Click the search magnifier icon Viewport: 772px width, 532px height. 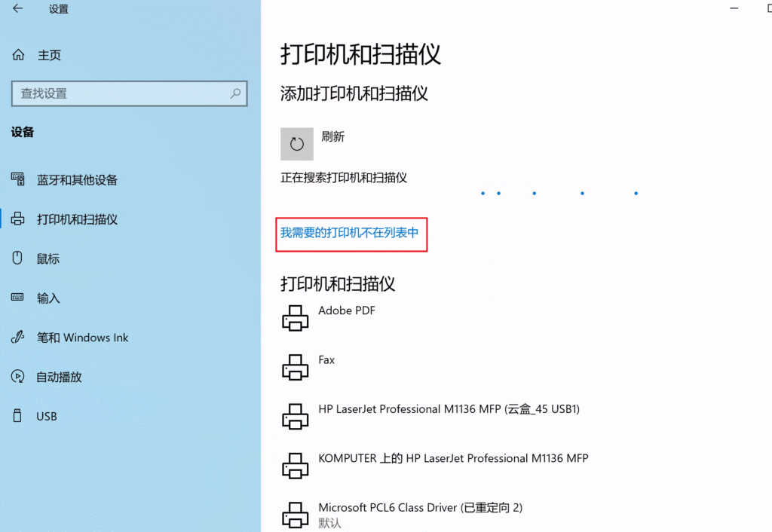click(235, 93)
